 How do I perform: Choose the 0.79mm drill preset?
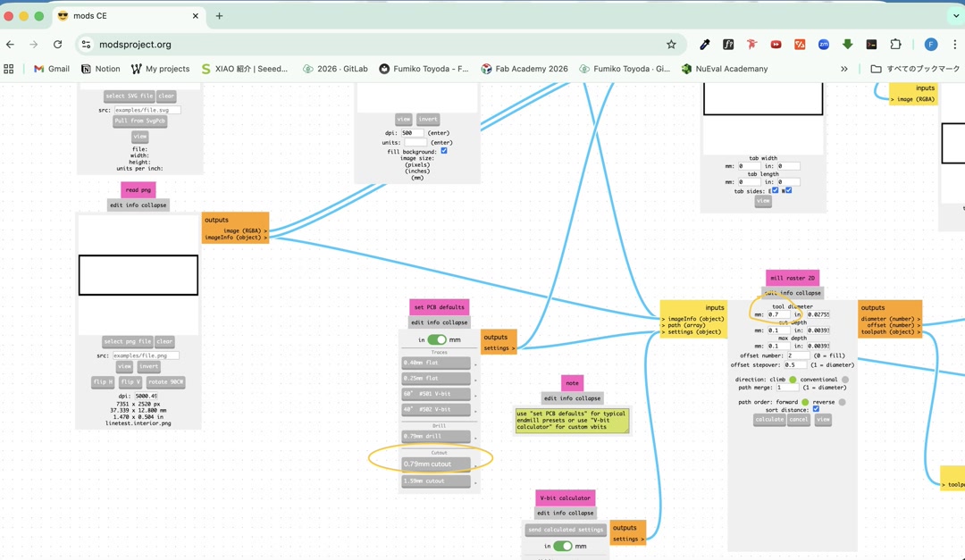[436, 437]
